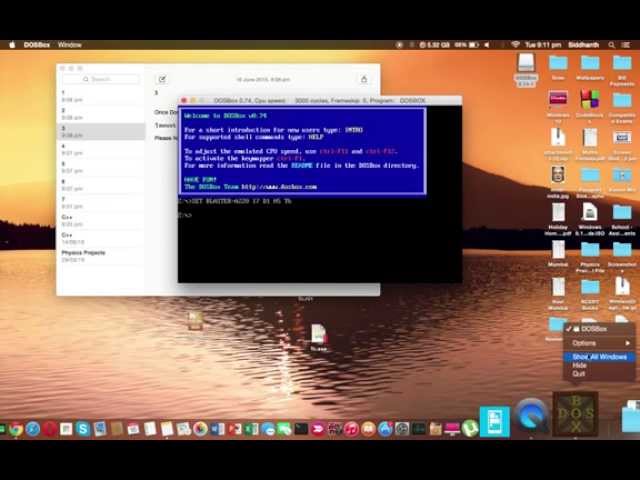Select the CodeBlocks desktop icon
Screen dimensions: 640x480
pyautogui.click(x=590, y=104)
